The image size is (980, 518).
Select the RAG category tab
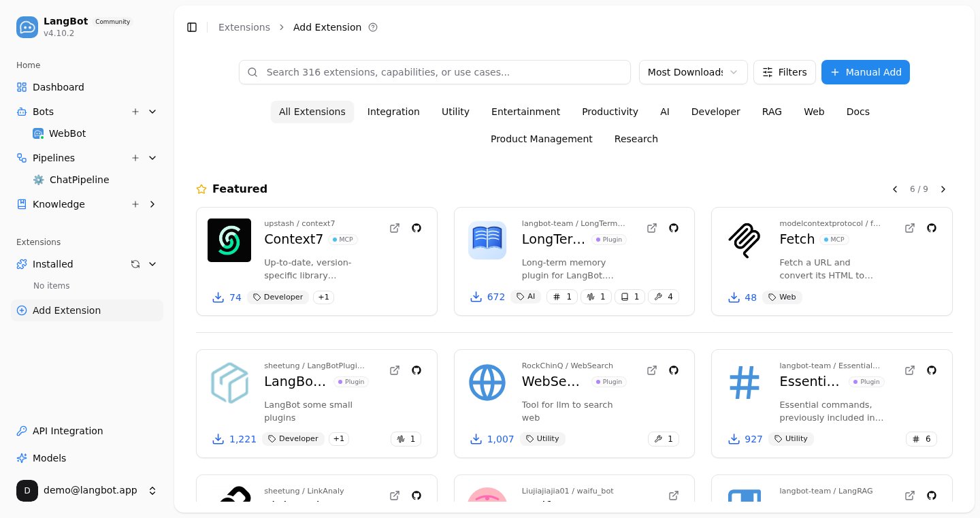(772, 112)
